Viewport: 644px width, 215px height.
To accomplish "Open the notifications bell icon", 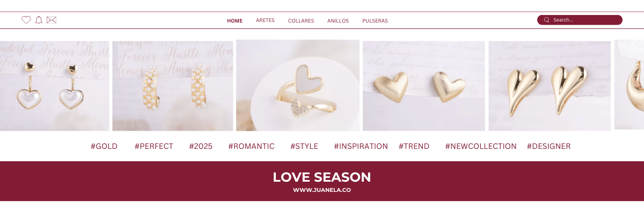I will tap(39, 20).
